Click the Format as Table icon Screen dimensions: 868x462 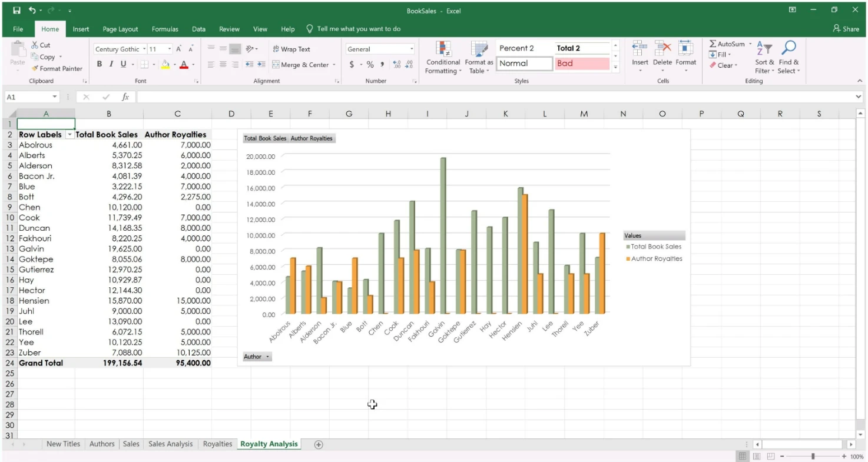479,49
